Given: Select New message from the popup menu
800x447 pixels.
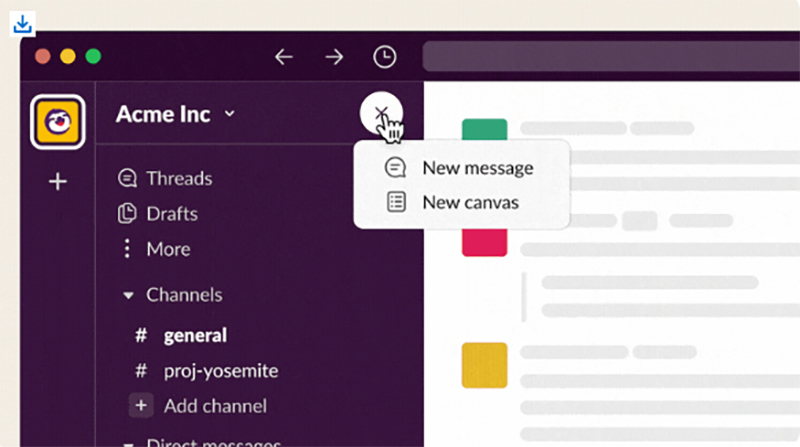Looking at the screenshot, I should tap(476, 168).
